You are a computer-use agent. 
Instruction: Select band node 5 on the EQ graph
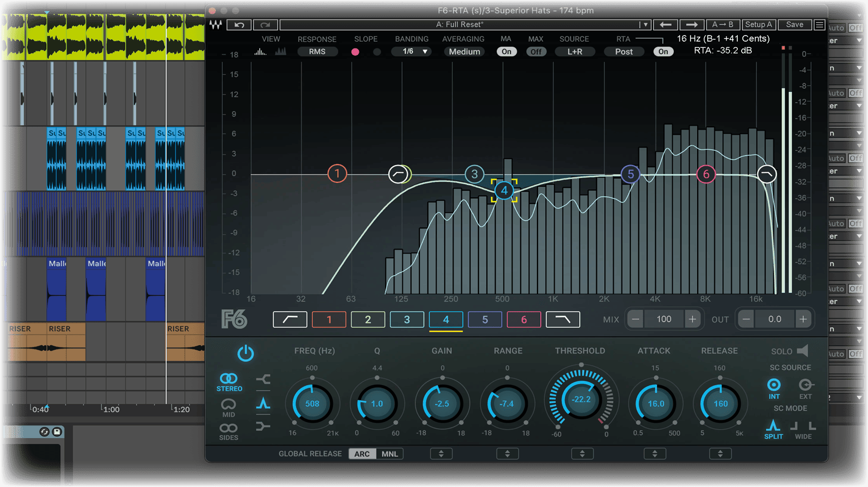click(x=630, y=174)
